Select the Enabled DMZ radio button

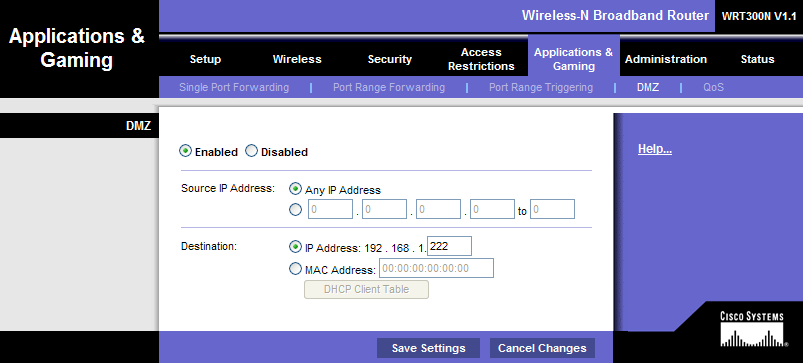[x=185, y=152]
